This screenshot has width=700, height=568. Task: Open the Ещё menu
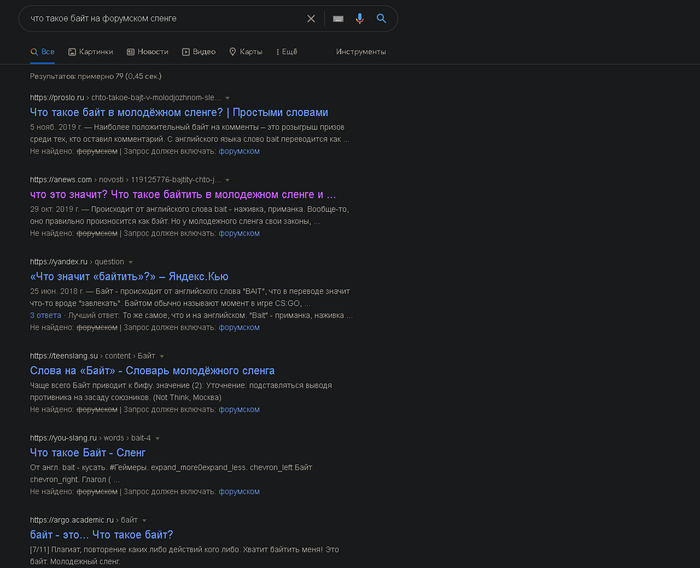tap(287, 52)
